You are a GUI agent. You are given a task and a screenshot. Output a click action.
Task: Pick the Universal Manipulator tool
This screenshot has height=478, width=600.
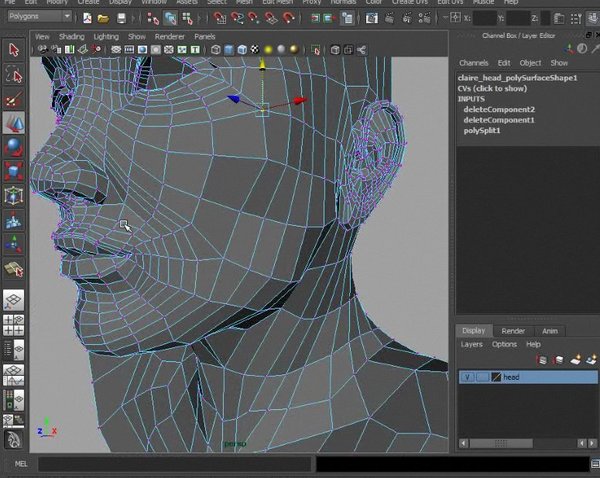(14, 196)
